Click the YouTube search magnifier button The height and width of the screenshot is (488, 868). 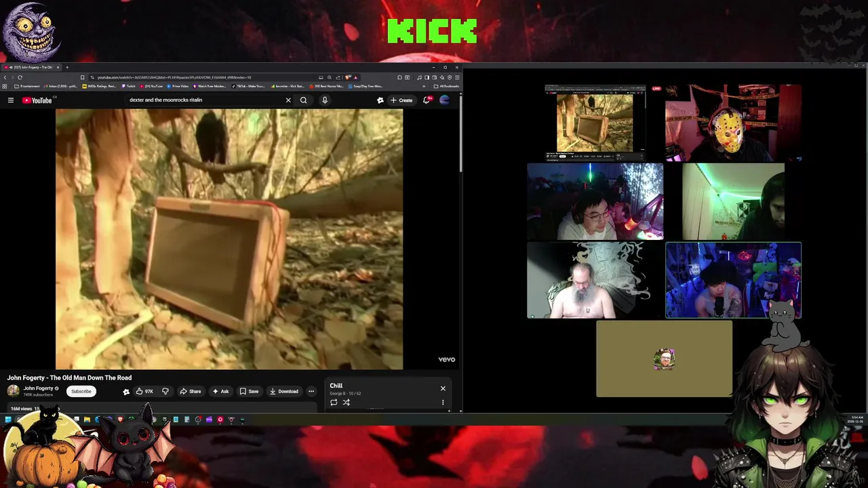(304, 100)
